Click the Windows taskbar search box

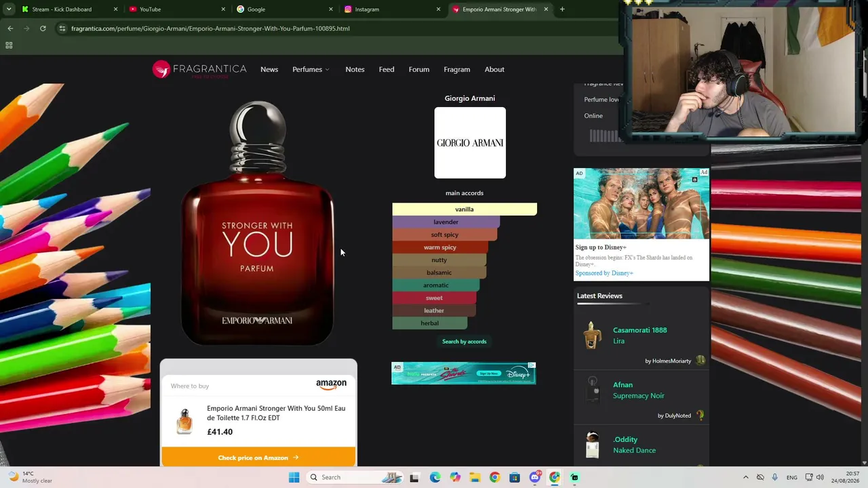pyautogui.click(x=354, y=477)
